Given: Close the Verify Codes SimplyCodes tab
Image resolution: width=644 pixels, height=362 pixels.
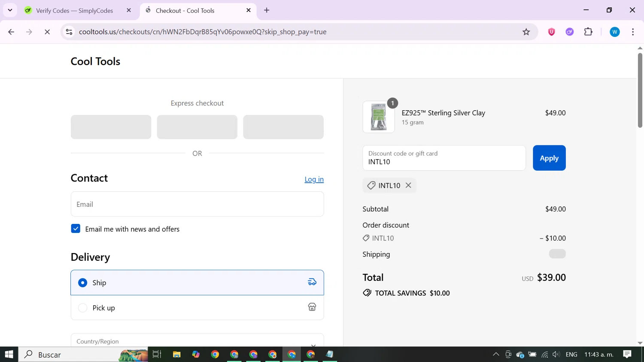Looking at the screenshot, I should (129, 10).
